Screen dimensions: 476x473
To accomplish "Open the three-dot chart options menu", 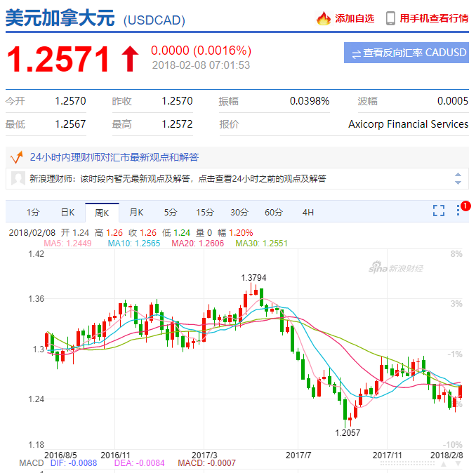I will pyautogui.click(x=458, y=211).
